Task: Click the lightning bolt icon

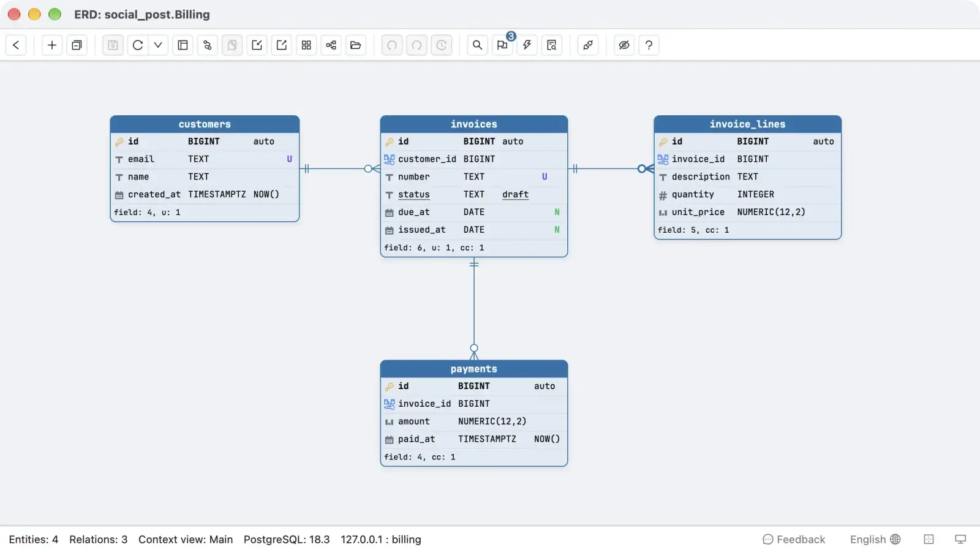Action: [527, 45]
